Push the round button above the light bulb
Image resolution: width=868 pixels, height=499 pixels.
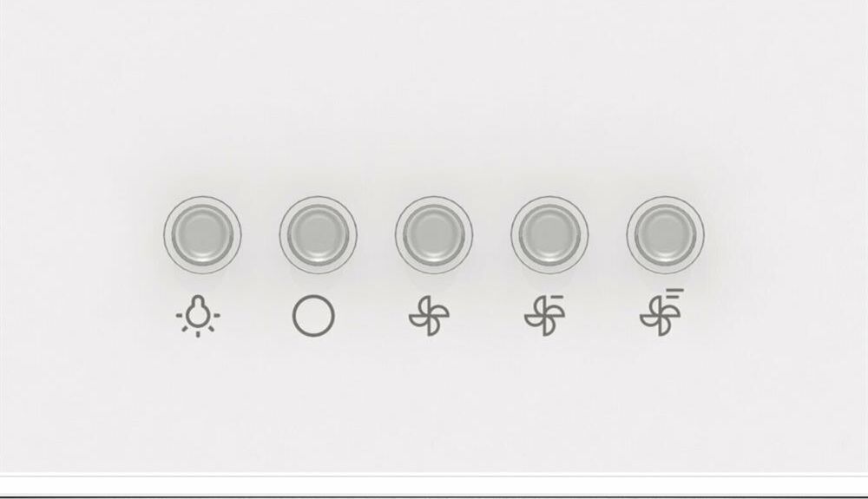click(x=202, y=235)
